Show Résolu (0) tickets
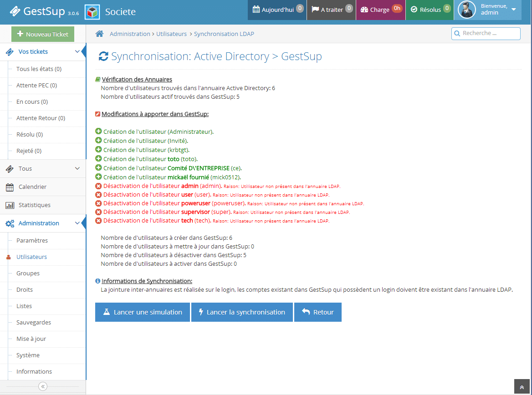532x395 pixels. pos(30,135)
